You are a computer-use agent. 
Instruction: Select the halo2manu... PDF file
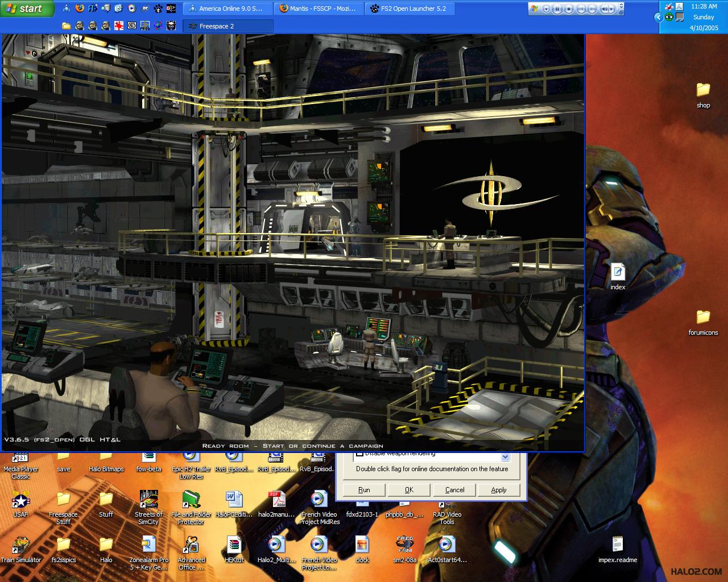276,504
